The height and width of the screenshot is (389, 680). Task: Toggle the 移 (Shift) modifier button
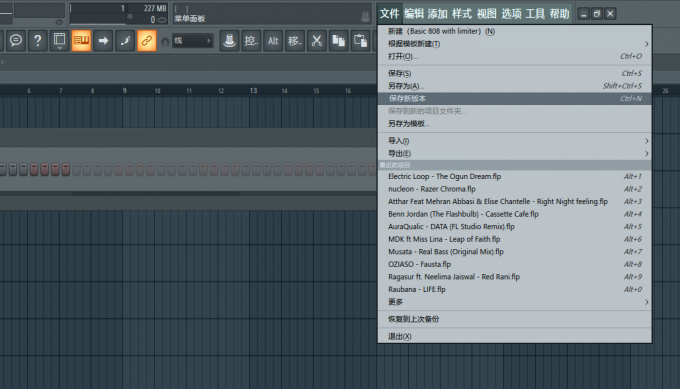pos(294,41)
